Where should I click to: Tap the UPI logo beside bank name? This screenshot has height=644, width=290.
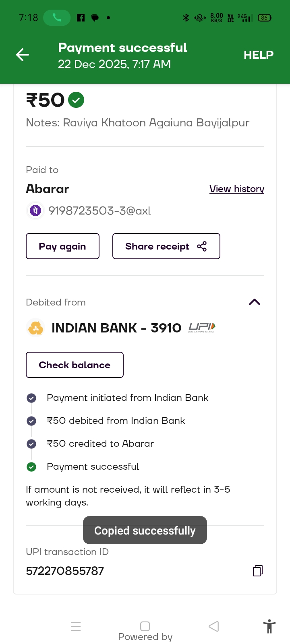(202, 328)
